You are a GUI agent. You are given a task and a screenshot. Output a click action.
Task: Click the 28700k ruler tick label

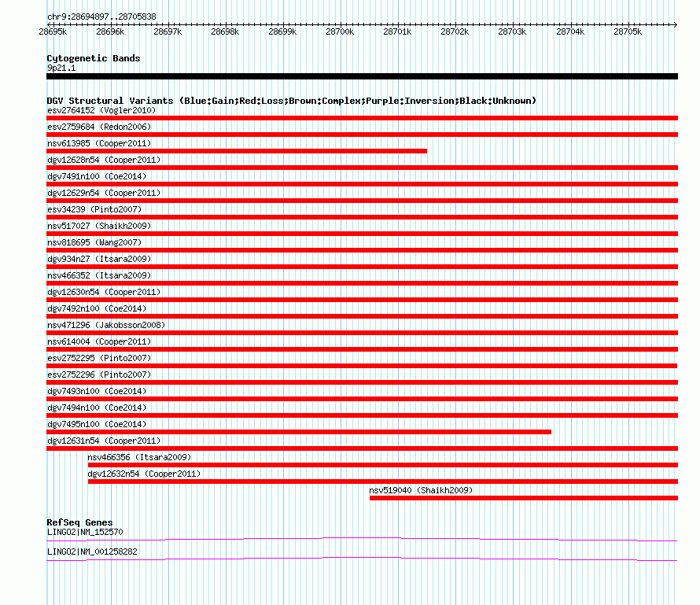pos(340,31)
